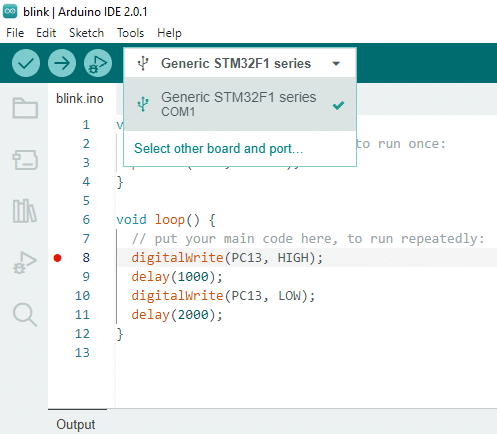
Task: Click the delay(1000) code line
Action: pos(177,277)
